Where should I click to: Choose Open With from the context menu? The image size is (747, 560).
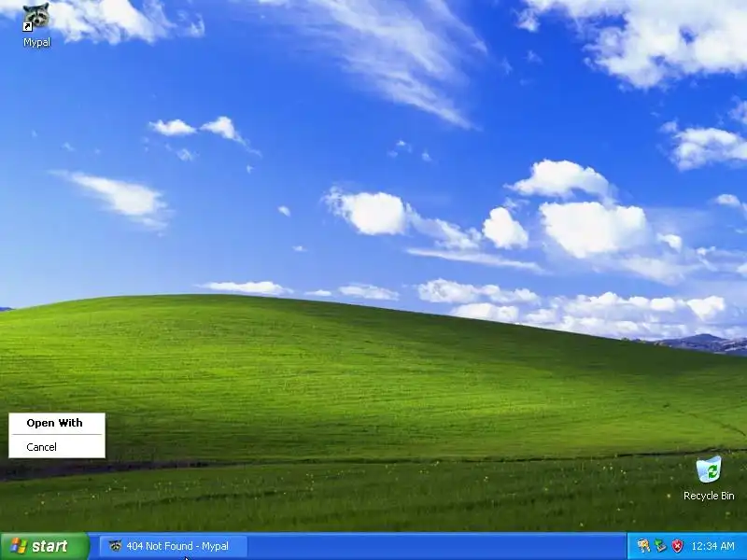tap(57, 423)
